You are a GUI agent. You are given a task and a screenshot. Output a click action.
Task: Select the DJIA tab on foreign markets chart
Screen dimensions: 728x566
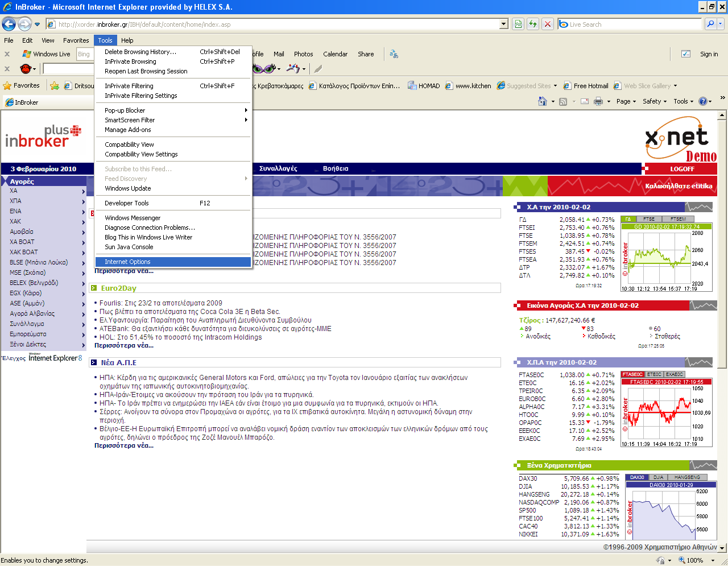tap(659, 477)
